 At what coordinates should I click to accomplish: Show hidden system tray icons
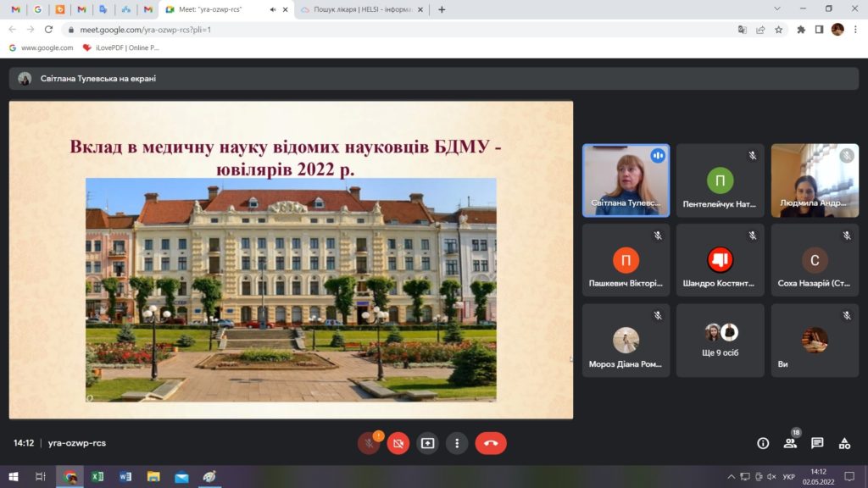(732, 476)
